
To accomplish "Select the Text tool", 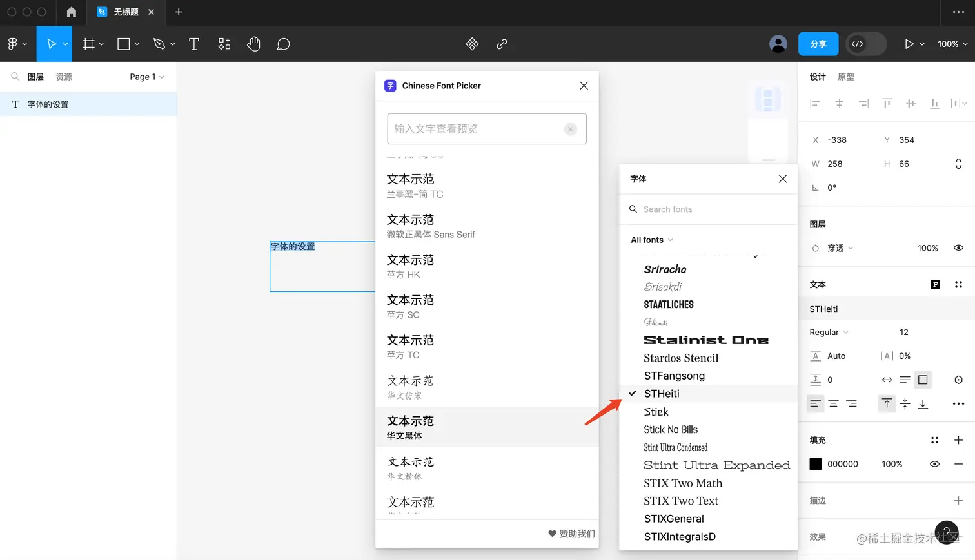I will [x=193, y=44].
